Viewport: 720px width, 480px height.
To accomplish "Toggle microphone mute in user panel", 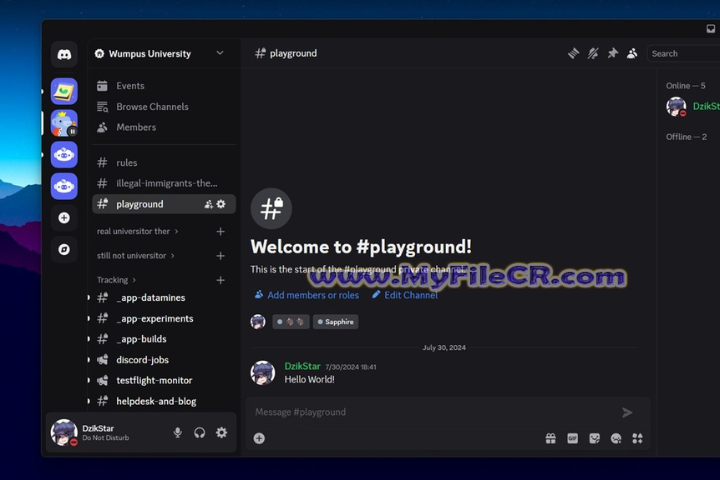I will click(178, 433).
